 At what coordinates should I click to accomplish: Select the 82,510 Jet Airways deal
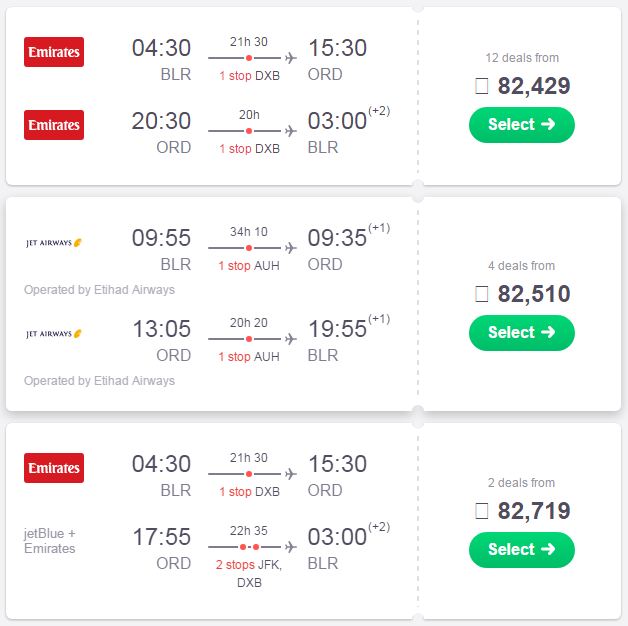(521, 332)
